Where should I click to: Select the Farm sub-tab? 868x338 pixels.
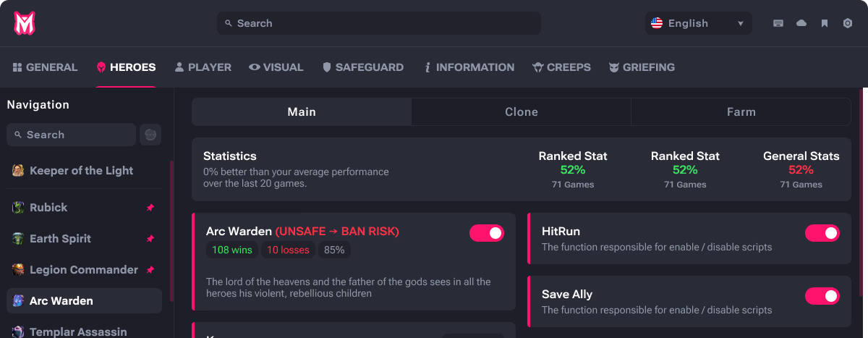741,112
